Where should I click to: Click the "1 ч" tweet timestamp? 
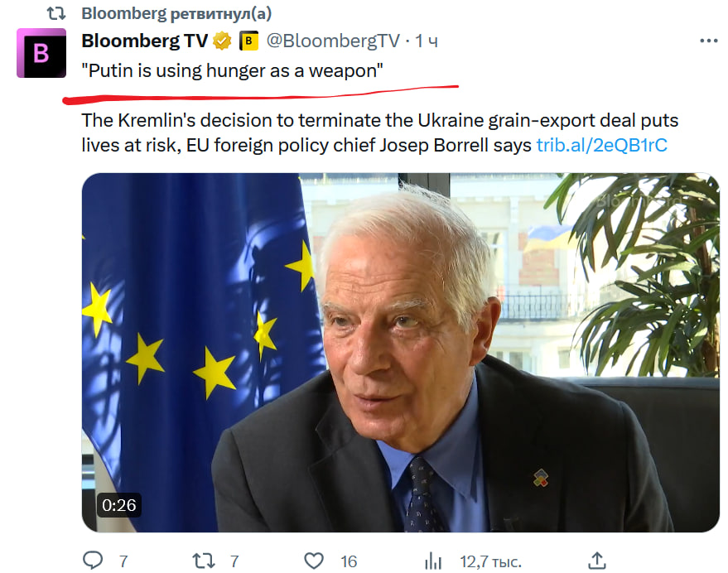(x=427, y=41)
